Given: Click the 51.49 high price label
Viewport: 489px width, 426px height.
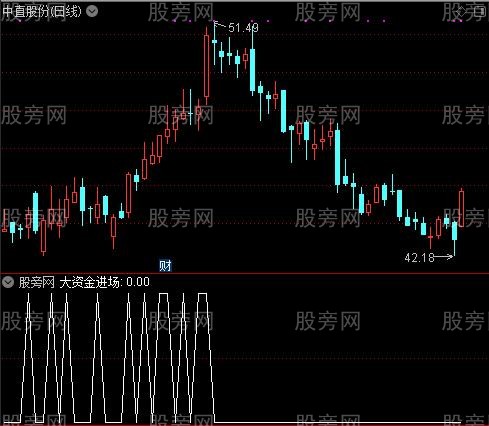Looking at the screenshot, I should pyautogui.click(x=243, y=28).
